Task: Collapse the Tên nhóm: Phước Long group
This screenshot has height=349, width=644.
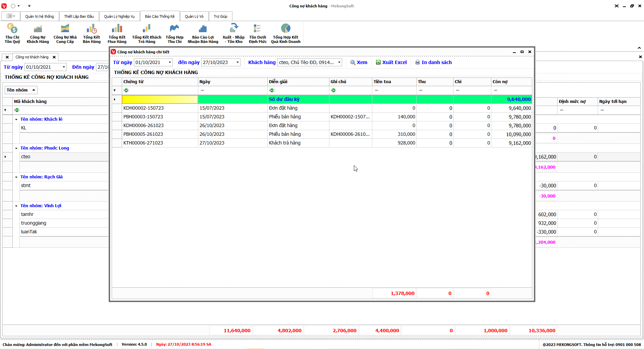Action: (x=16, y=148)
